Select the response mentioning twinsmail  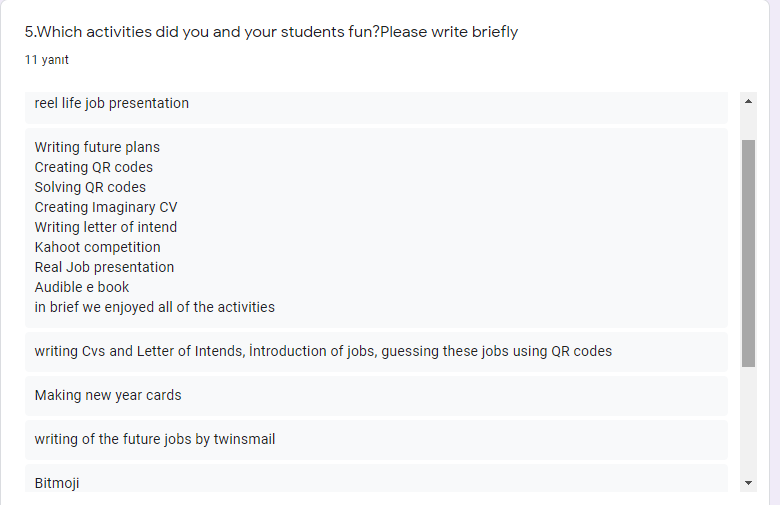[x=155, y=439]
